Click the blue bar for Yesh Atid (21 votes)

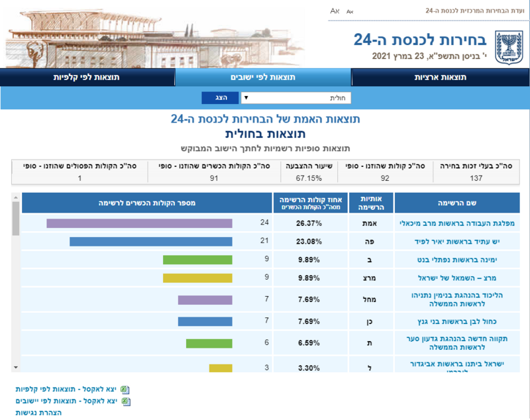pos(151,242)
